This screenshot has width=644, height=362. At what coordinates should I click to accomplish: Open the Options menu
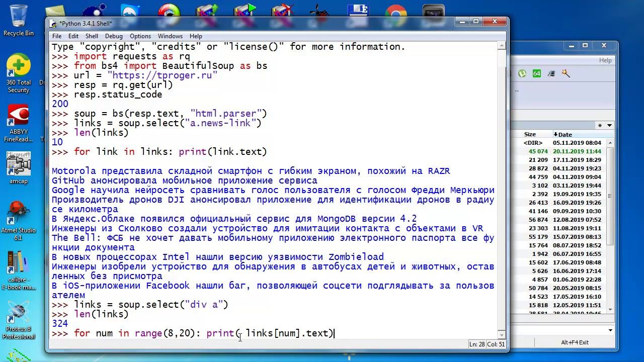(x=140, y=36)
